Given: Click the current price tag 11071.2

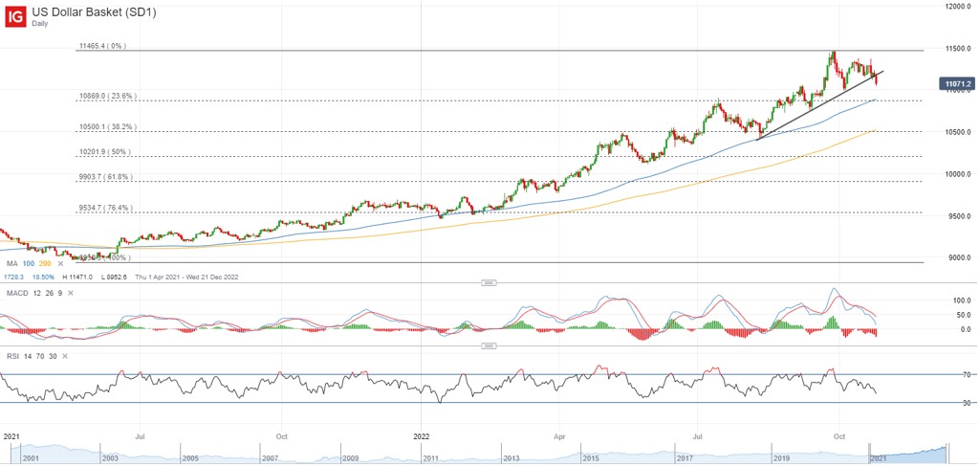Looking at the screenshot, I should pos(957,84).
